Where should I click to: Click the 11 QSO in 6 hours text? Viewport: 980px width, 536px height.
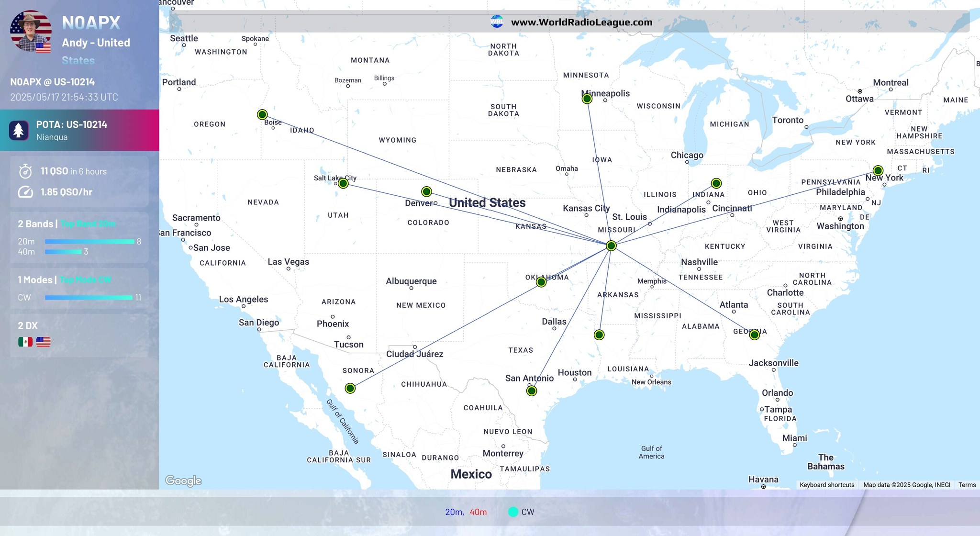(74, 171)
